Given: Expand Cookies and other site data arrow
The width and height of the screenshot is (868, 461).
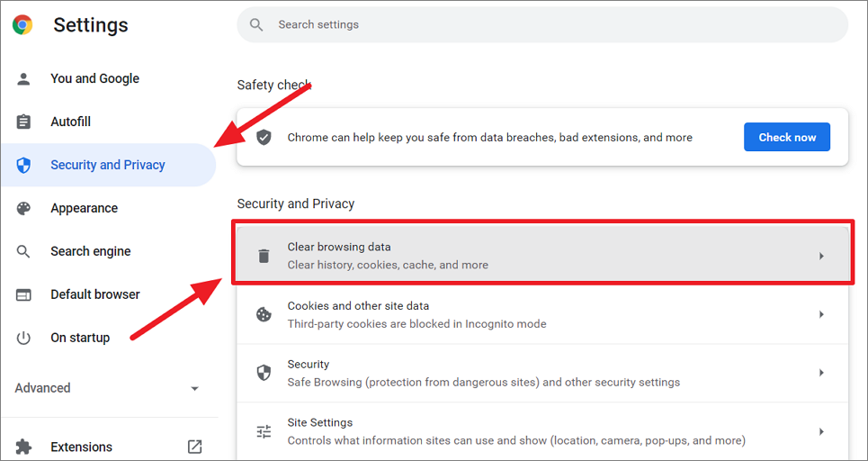Looking at the screenshot, I should click(820, 315).
